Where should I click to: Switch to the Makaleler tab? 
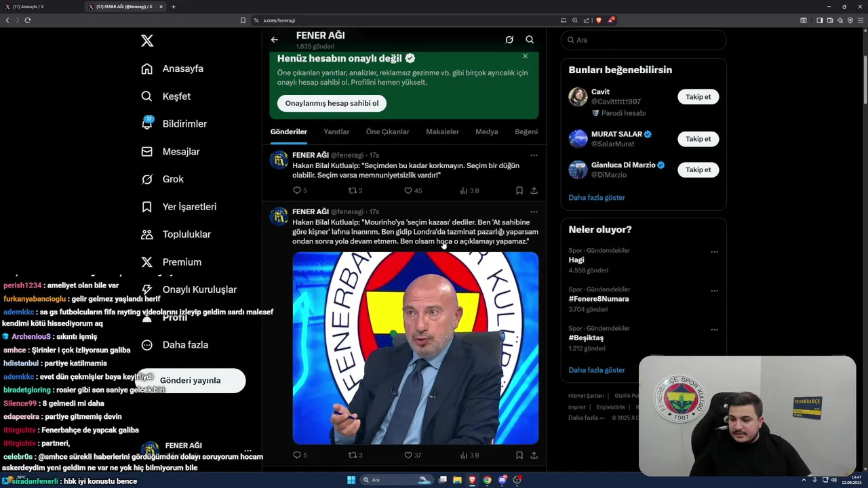(442, 131)
